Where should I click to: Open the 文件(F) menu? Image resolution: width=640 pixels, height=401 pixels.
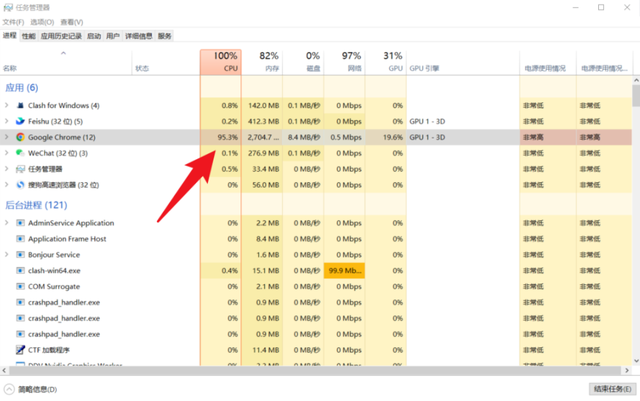pyautogui.click(x=13, y=22)
